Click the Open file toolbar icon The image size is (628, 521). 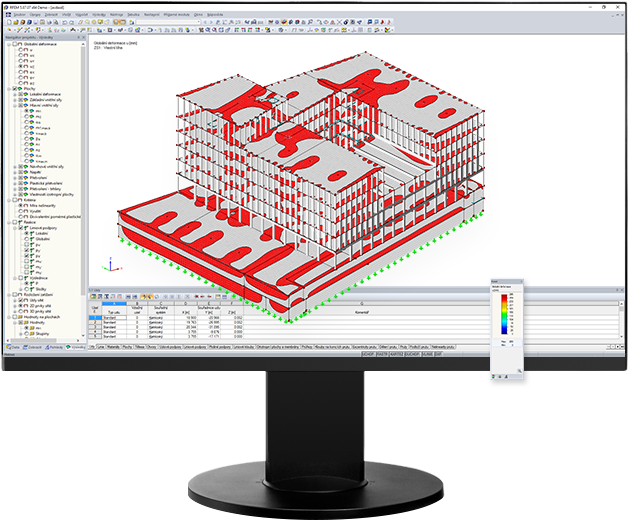click(x=16, y=22)
